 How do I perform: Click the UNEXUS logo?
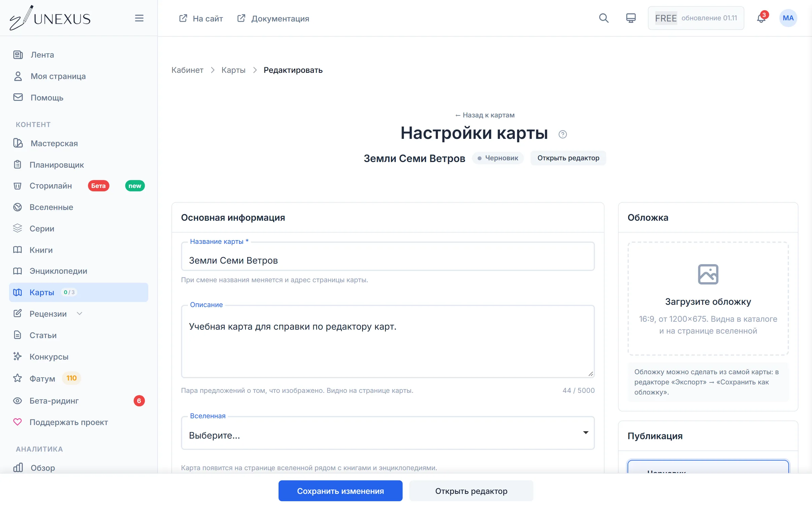(x=50, y=18)
